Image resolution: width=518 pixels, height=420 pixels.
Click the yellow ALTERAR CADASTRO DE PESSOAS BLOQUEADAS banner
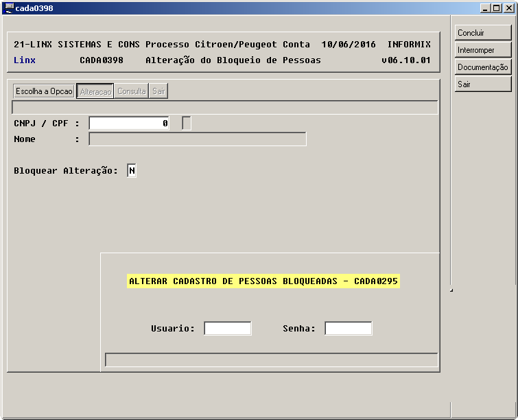pos(263,281)
